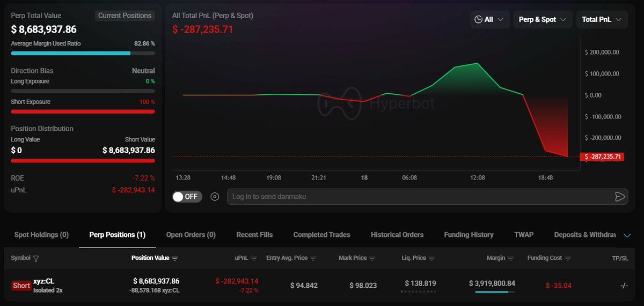Click the Mark Price $98.023 cell
This screenshot has height=306, width=644.
click(x=363, y=286)
